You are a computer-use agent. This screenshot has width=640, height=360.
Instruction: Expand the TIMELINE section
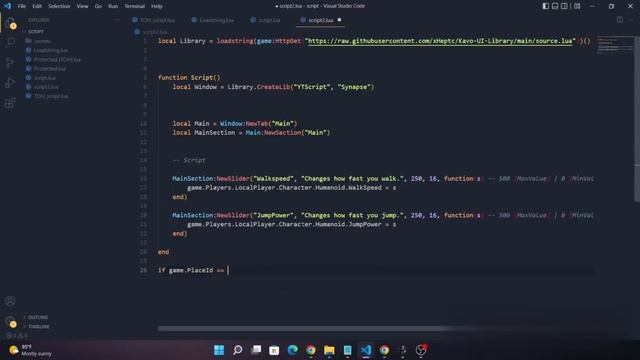36,327
